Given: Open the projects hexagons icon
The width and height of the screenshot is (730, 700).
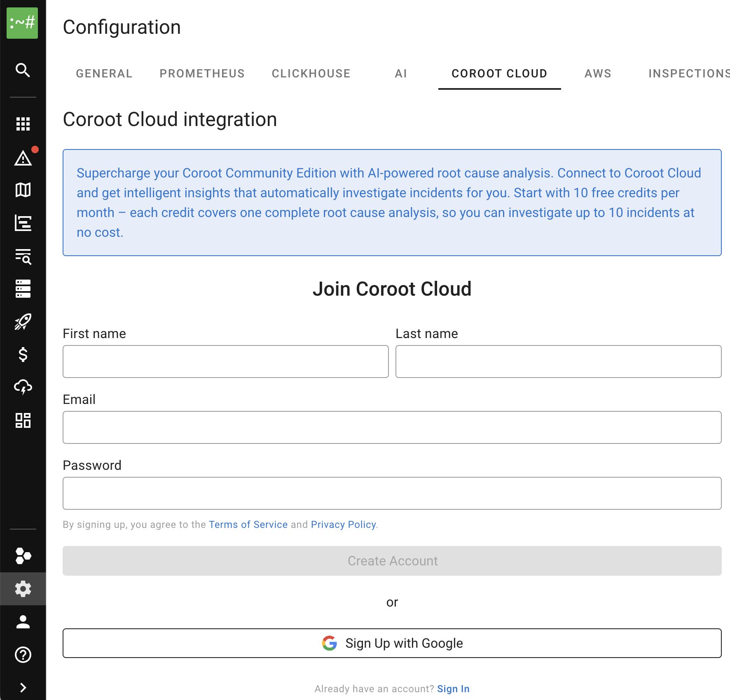Looking at the screenshot, I should pyautogui.click(x=23, y=556).
